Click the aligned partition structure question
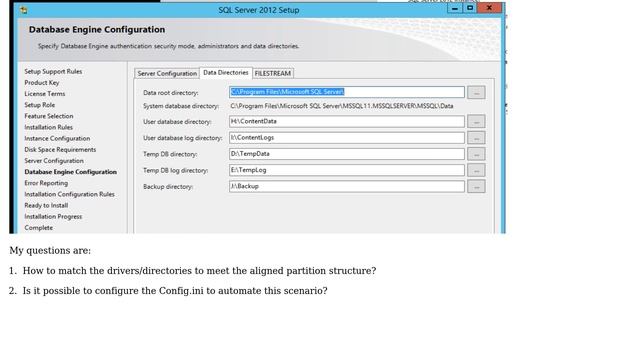The width and height of the screenshot is (640, 360). tap(199, 271)
